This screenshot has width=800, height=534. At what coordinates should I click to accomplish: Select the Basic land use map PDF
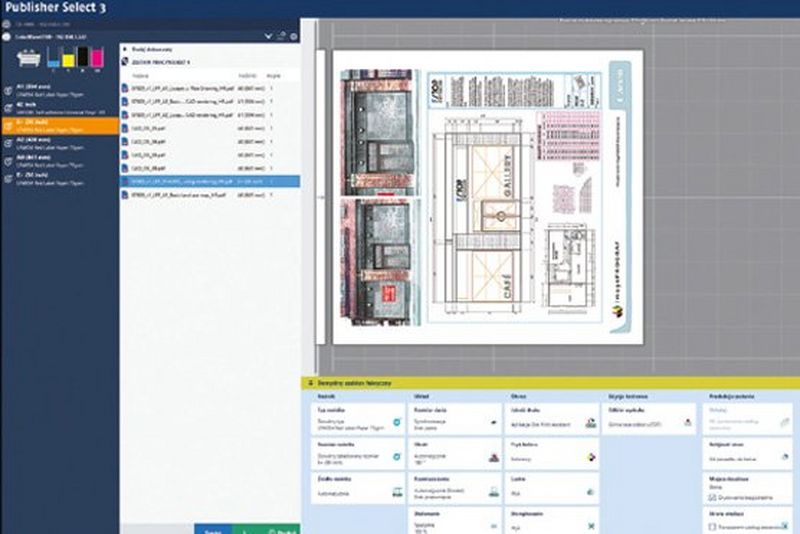coord(210,195)
